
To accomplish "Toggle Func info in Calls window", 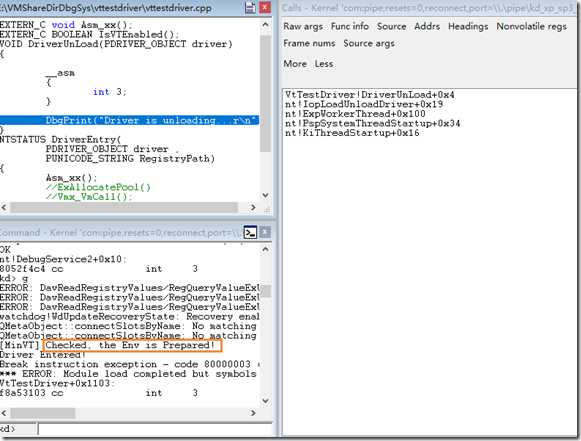I will [x=349, y=27].
